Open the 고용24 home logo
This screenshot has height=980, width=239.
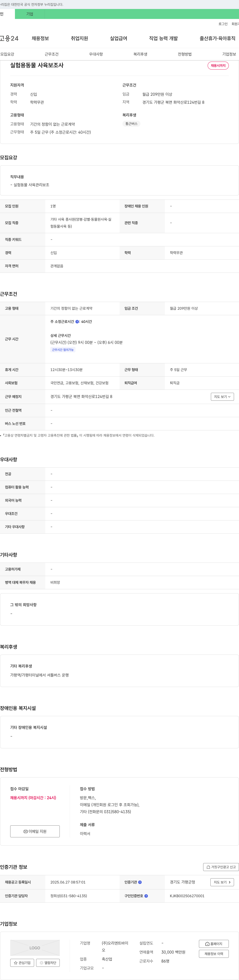[9, 38]
